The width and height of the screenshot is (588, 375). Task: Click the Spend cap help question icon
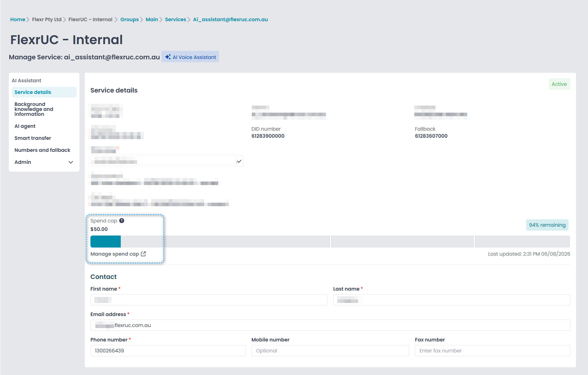121,221
